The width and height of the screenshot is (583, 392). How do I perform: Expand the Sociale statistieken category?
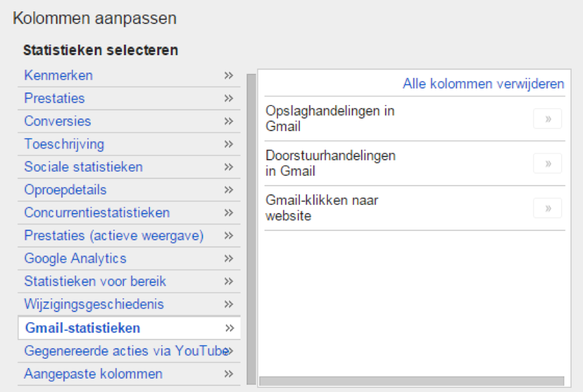(x=129, y=167)
